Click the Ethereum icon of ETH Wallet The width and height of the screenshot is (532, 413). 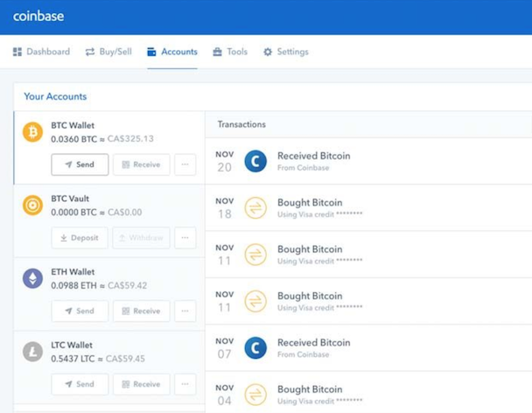pos(32,278)
